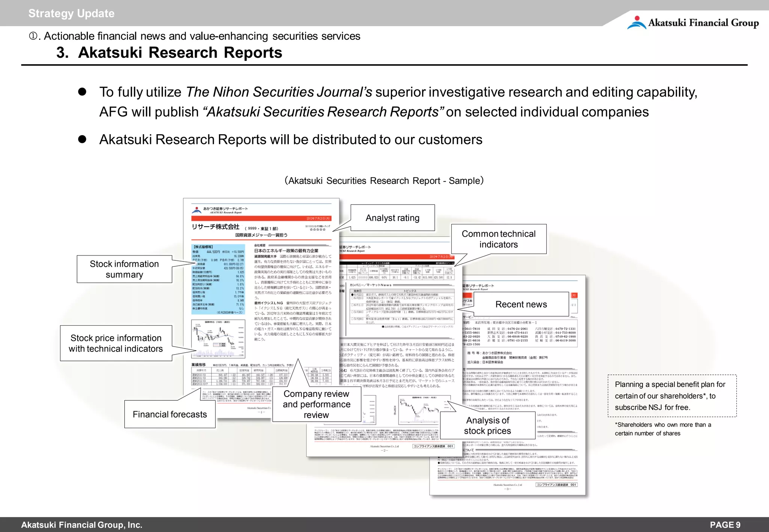Select the 'Stock information summary' callout

click(124, 269)
